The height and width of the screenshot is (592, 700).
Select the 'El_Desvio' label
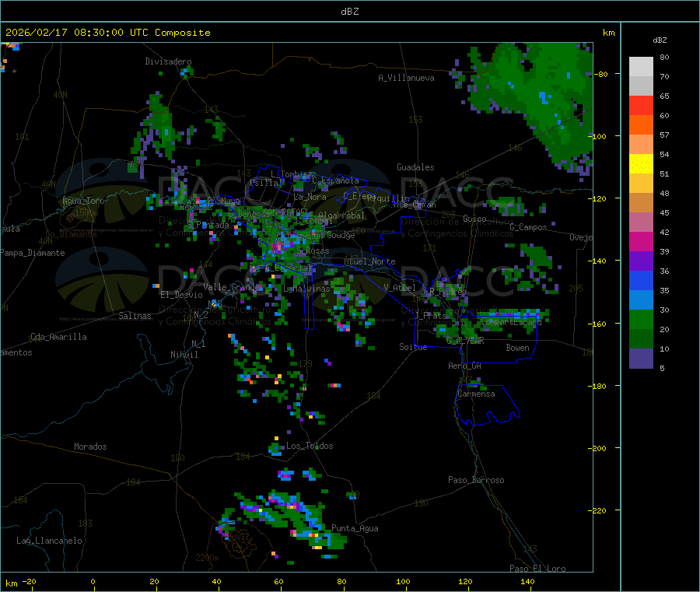(x=181, y=295)
